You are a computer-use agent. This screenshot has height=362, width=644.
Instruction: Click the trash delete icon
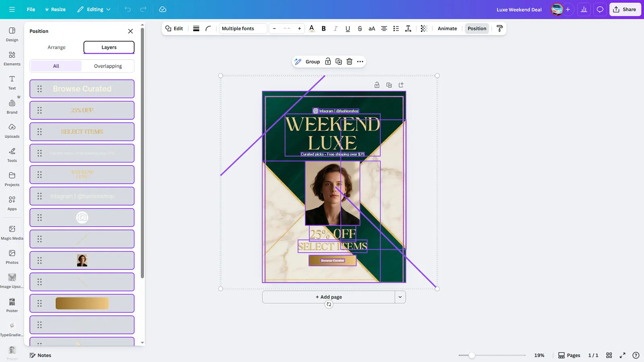pyautogui.click(x=349, y=62)
